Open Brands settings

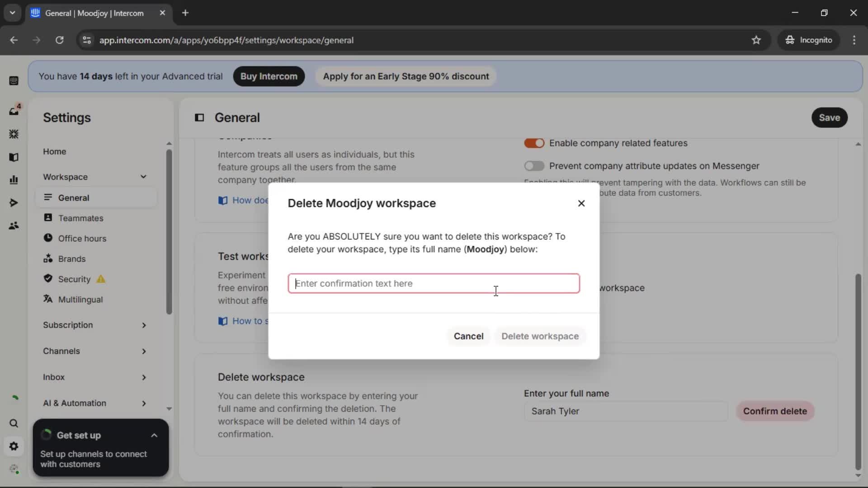(x=71, y=259)
